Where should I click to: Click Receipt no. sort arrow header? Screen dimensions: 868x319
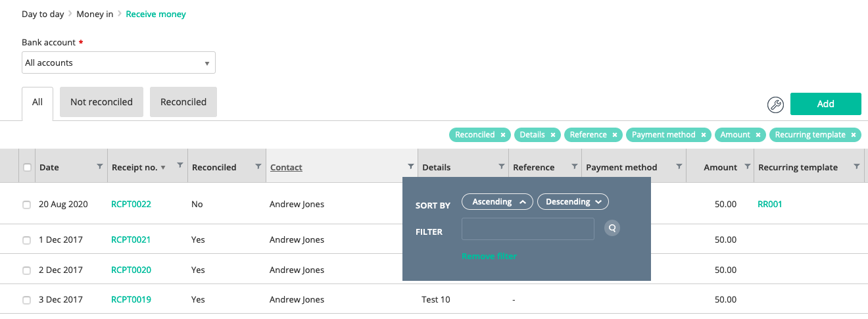pos(163,168)
